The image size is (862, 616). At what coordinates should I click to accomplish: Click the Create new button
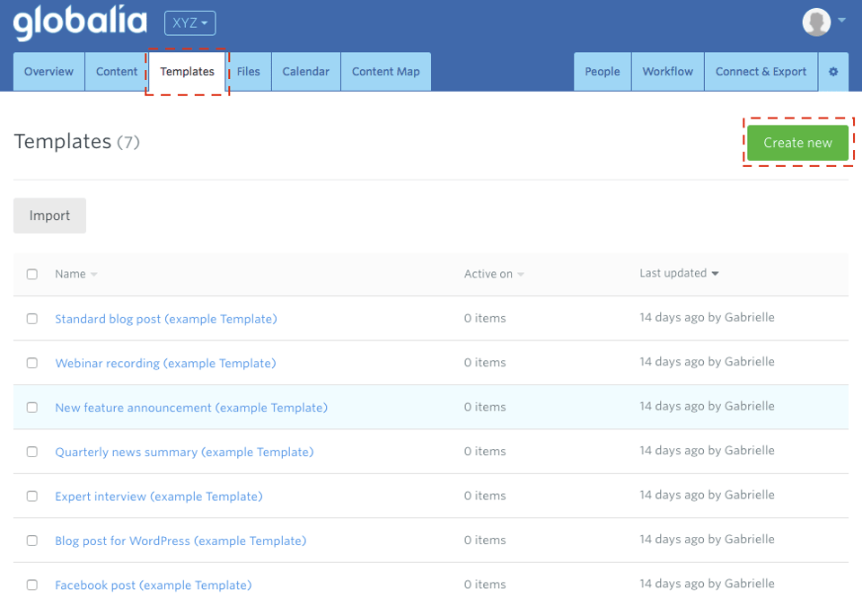(796, 142)
